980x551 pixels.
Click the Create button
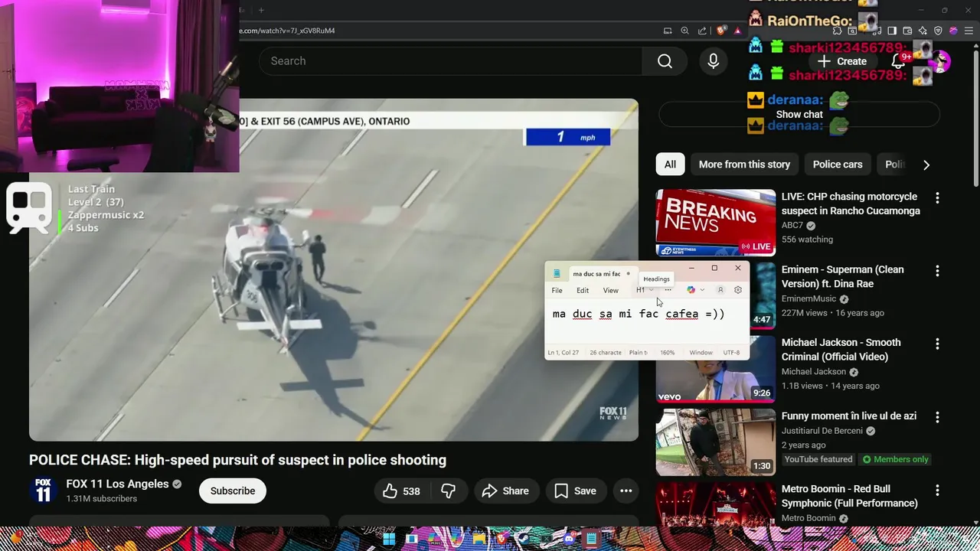pos(842,61)
